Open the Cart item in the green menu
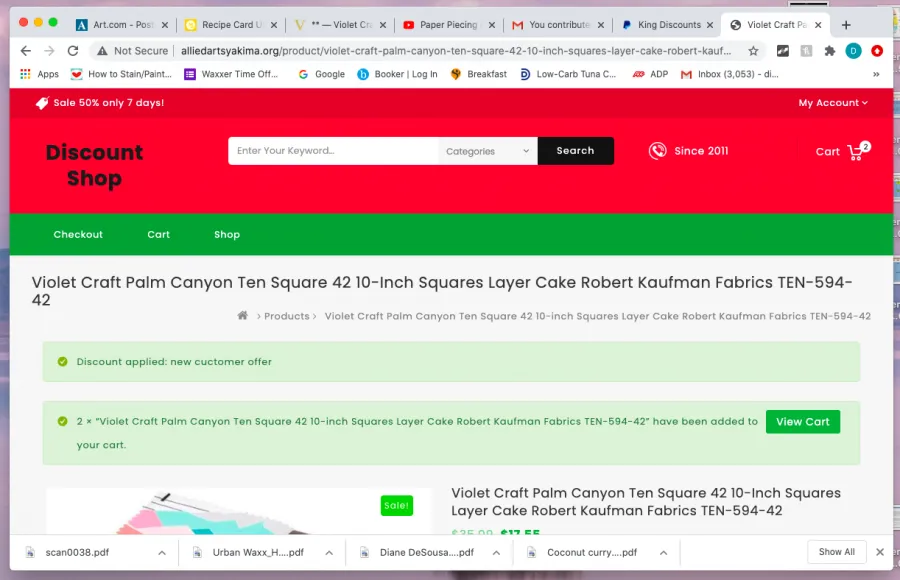 click(x=158, y=234)
